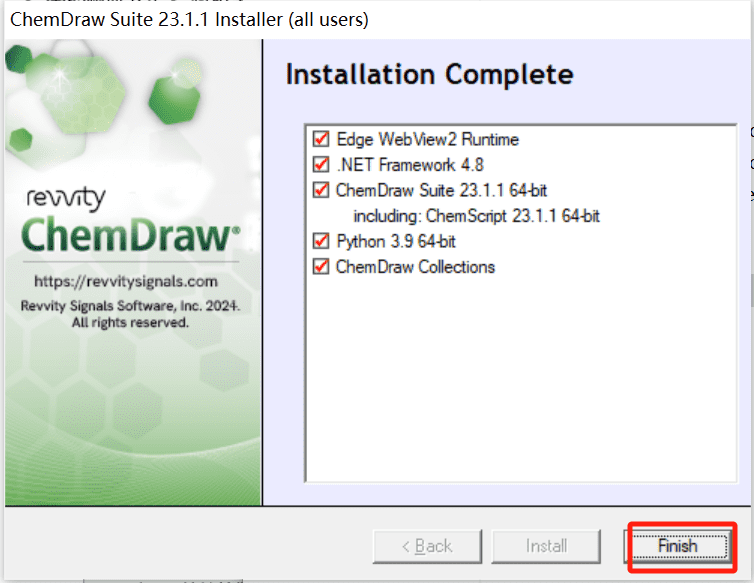Select the Python 3.9 64-bit label

pos(396,241)
